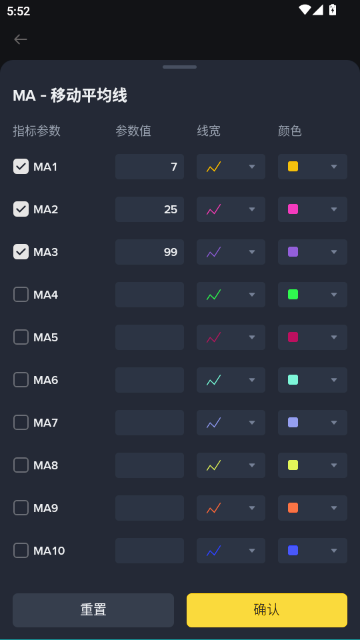
Task: Click the MA6 teal line width icon
Action: coord(213,380)
